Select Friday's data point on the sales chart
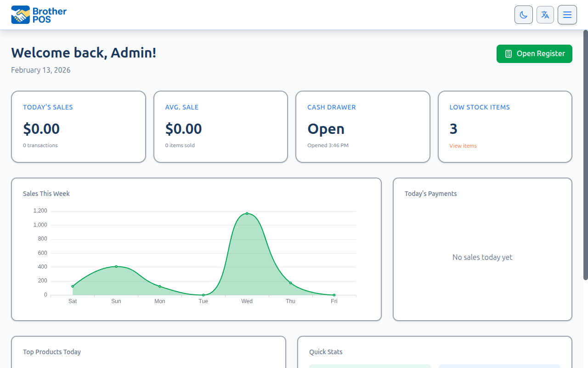This screenshot has width=588, height=368. (334, 295)
